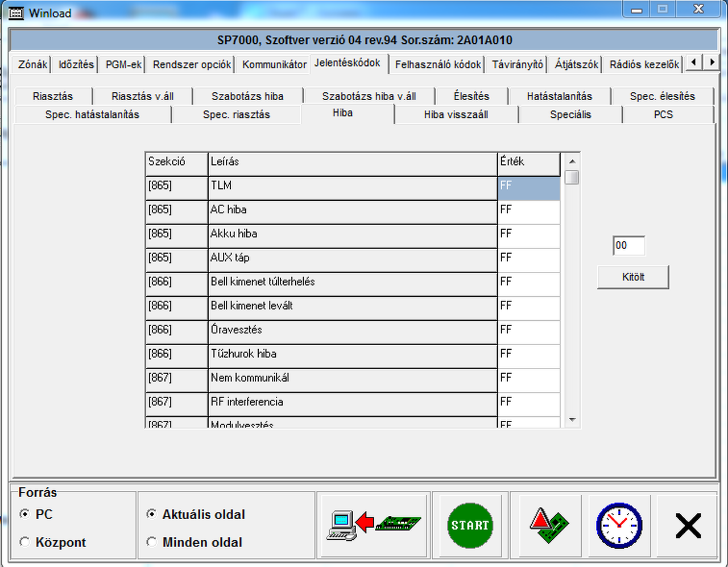Select the AUX táp description row

point(353,260)
